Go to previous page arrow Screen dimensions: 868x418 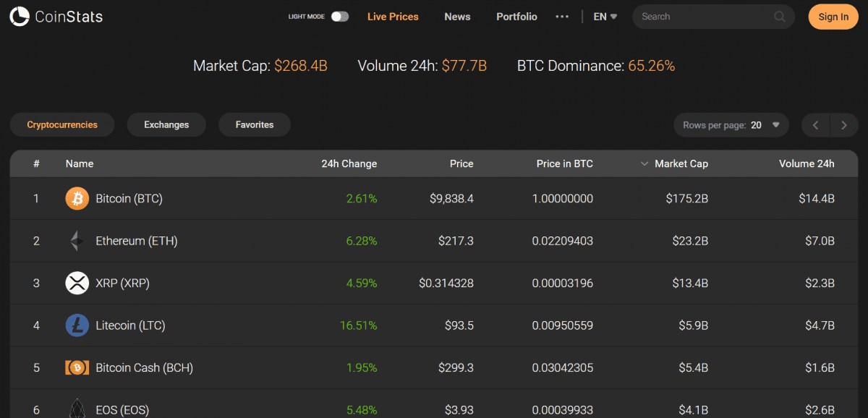[x=816, y=125]
